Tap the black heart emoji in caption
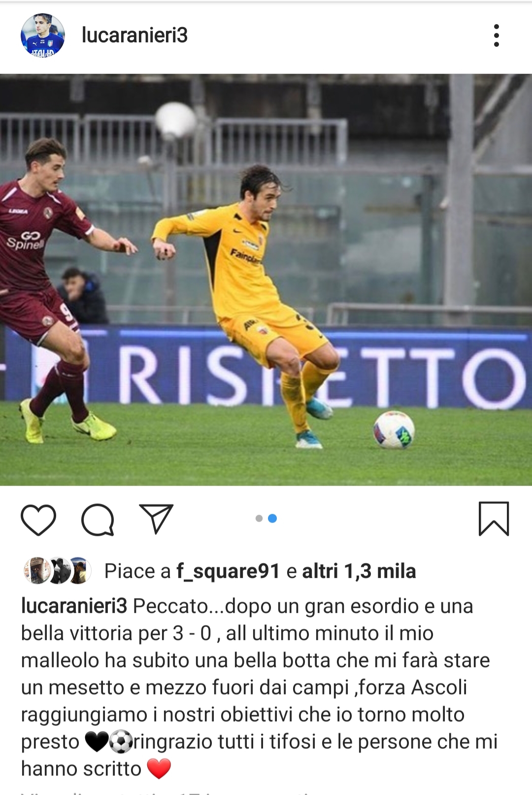This screenshot has height=795, width=532. [97, 742]
